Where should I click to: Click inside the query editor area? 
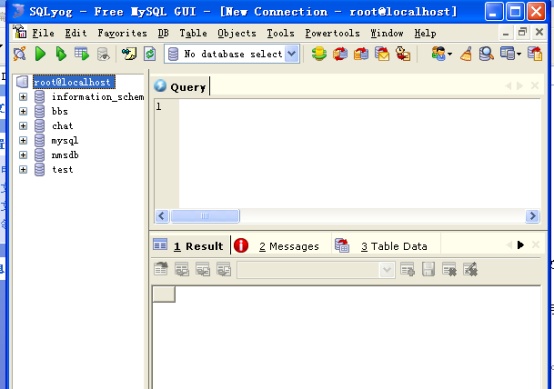tap(359, 154)
